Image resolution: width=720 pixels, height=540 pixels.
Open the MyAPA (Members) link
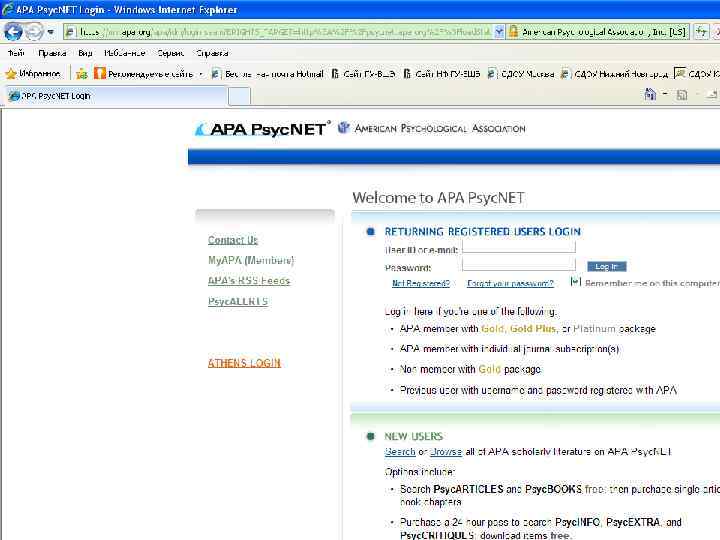coord(251,260)
